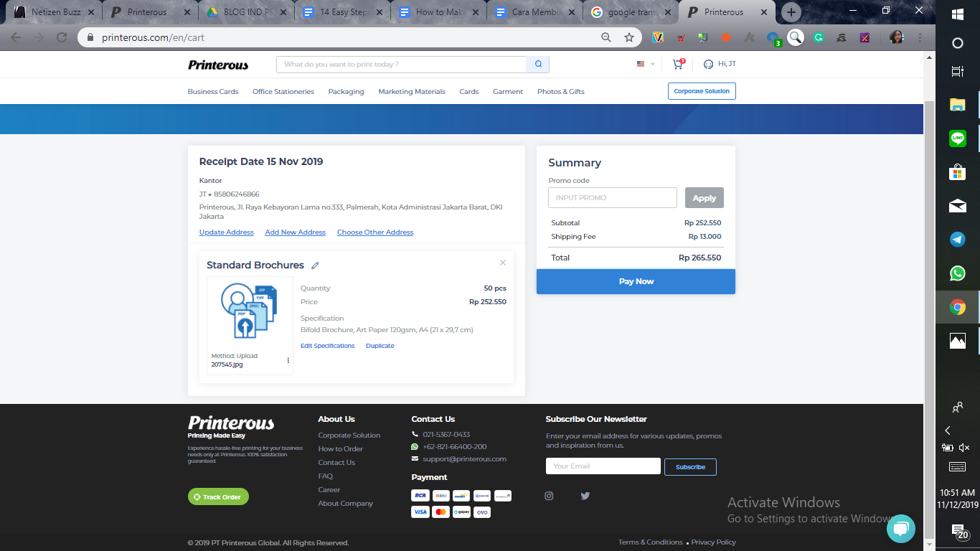
Task: Open the Garment menu
Action: pyautogui.click(x=508, y=92)
